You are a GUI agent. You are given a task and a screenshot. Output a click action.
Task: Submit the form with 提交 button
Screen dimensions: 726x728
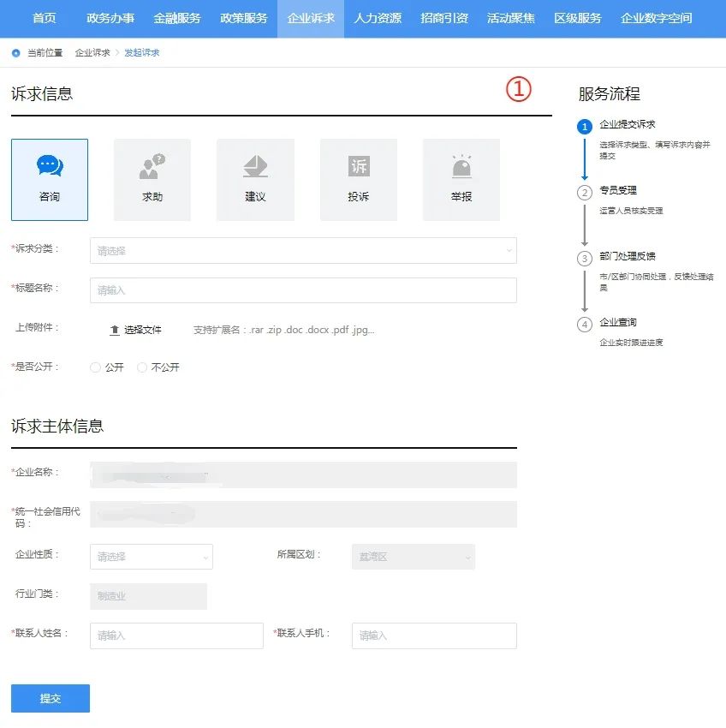(x=51, y=698)
